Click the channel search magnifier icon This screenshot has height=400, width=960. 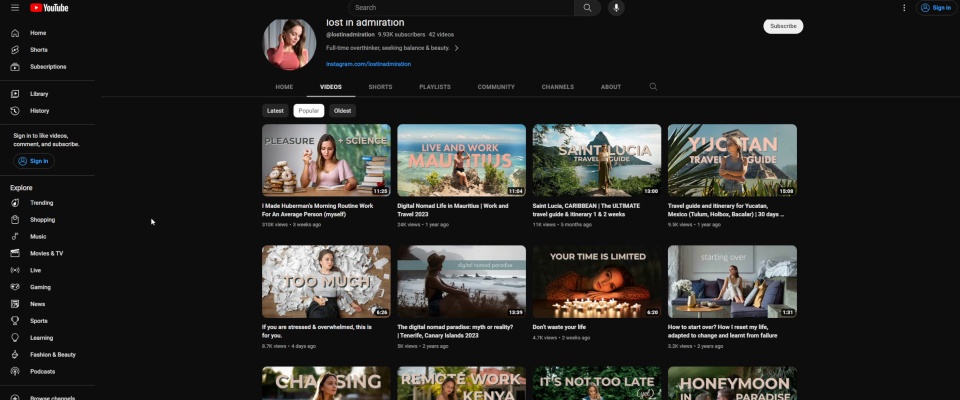tap(653, 87)
